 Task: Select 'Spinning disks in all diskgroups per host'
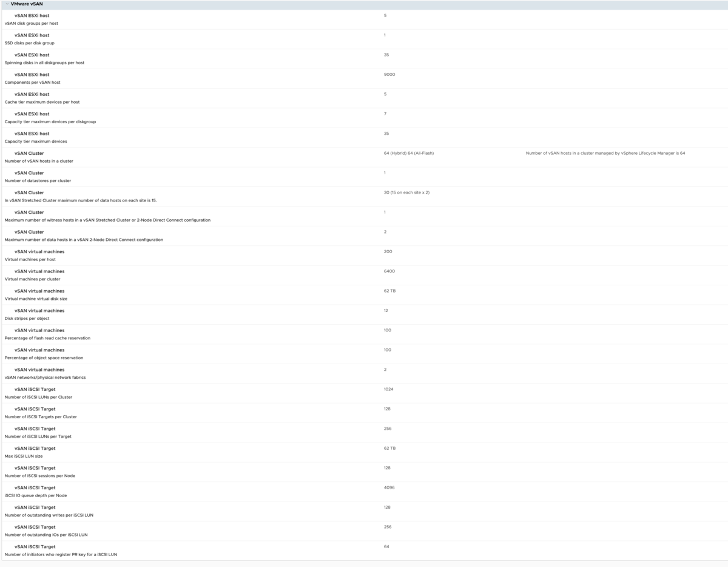click(45, 63)
